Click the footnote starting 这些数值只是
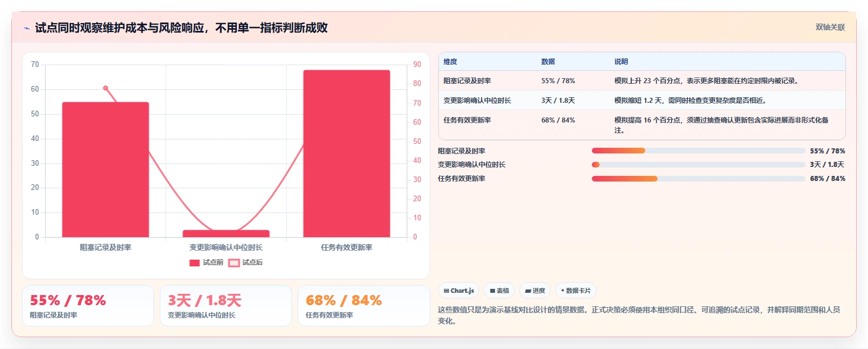The image size is (868, 349). pyautogui.click(x=638, y=315)
